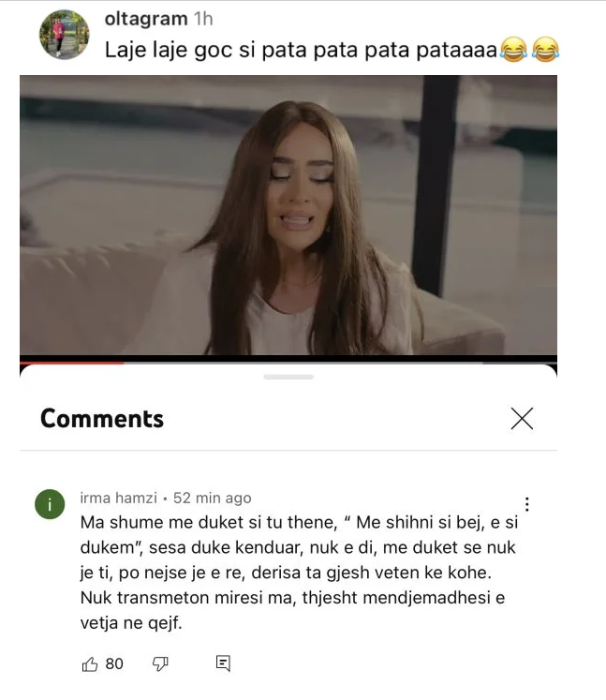Like the comment with thumbs up

(x=90, y=663)
